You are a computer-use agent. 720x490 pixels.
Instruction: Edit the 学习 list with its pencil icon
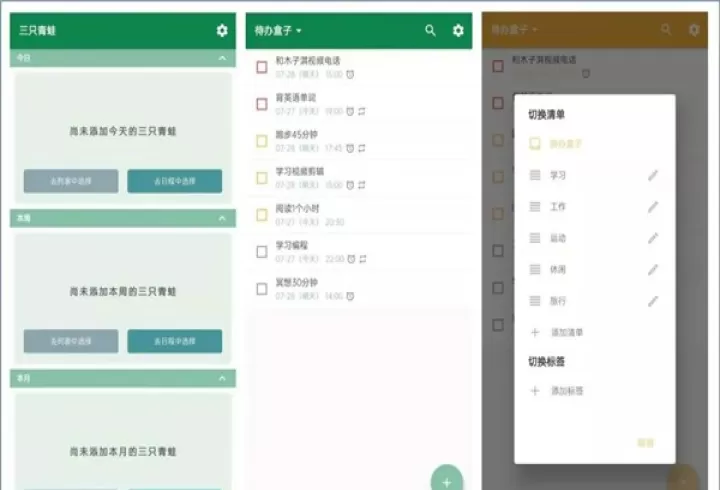click(652, 175)
